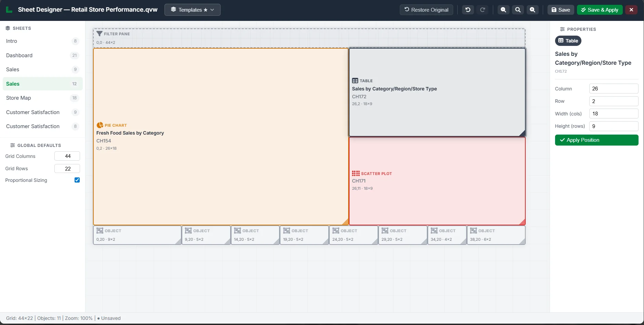Click the Save disk icon
This screenshot has width=644, height=325.
click(554, 10)
